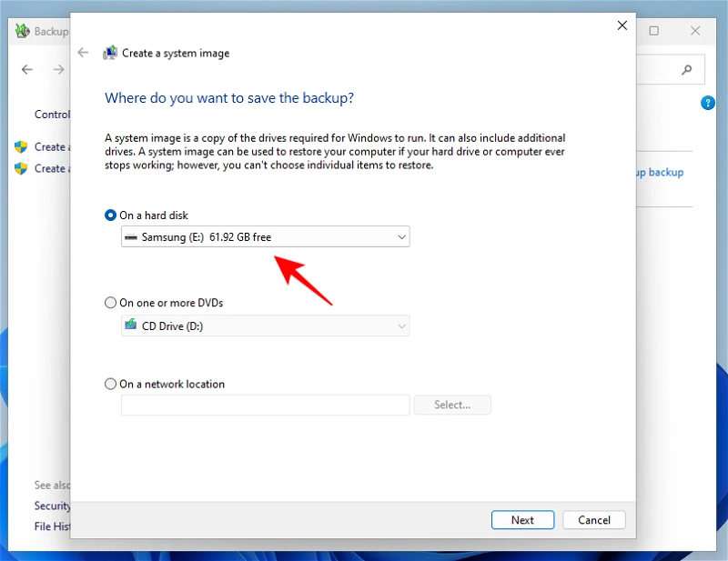The width and height of the screenshot is (728, 561).
Task: Click the back arrow in the wizard header
Action: coord(84,53)
